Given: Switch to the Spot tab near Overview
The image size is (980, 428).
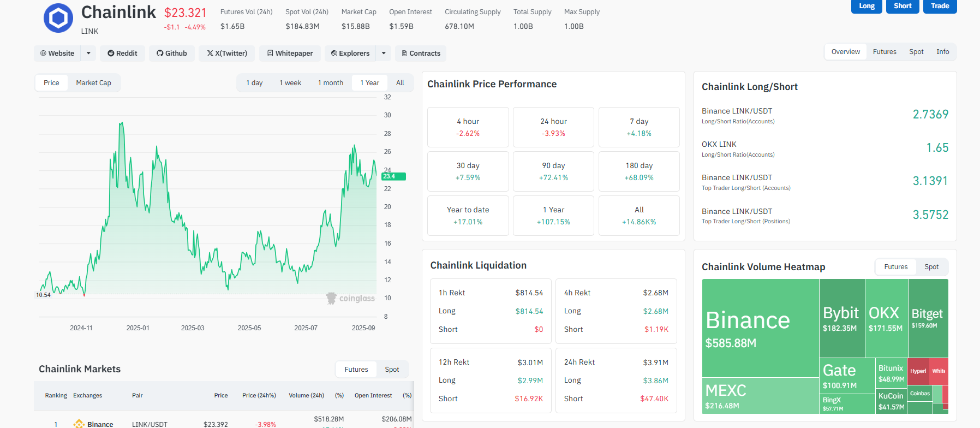Looking at the screenshot, I should (916, 52).
